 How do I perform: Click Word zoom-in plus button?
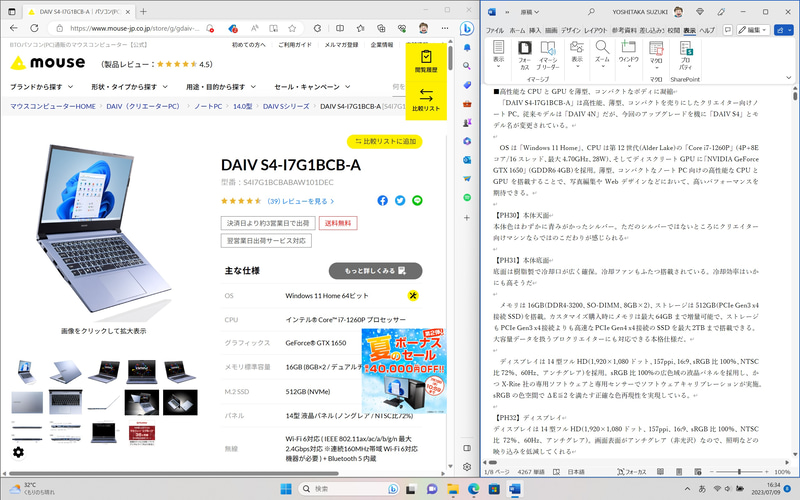point(767,472)
